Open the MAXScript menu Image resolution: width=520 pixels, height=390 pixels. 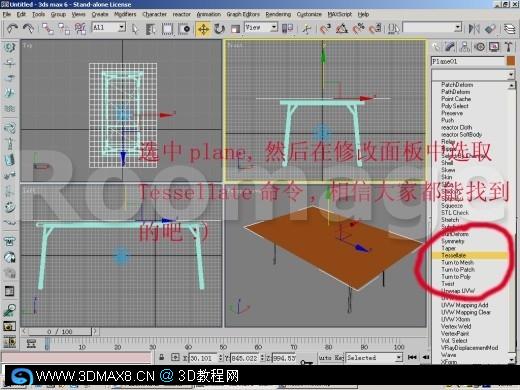(x=340, y=14)
